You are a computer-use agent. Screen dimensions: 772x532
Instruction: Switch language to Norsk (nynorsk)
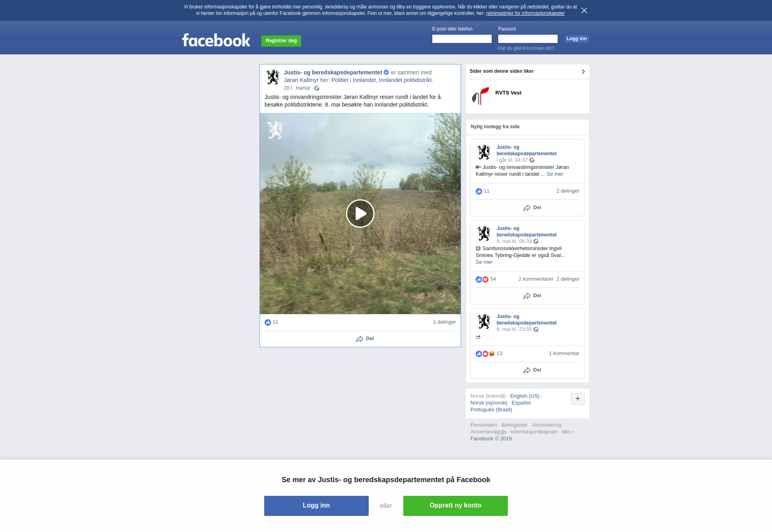(489, 403)
